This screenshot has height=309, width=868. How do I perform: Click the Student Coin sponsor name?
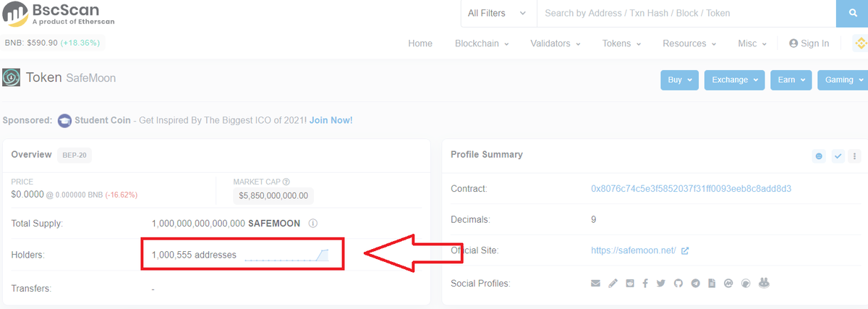point(102,120)
